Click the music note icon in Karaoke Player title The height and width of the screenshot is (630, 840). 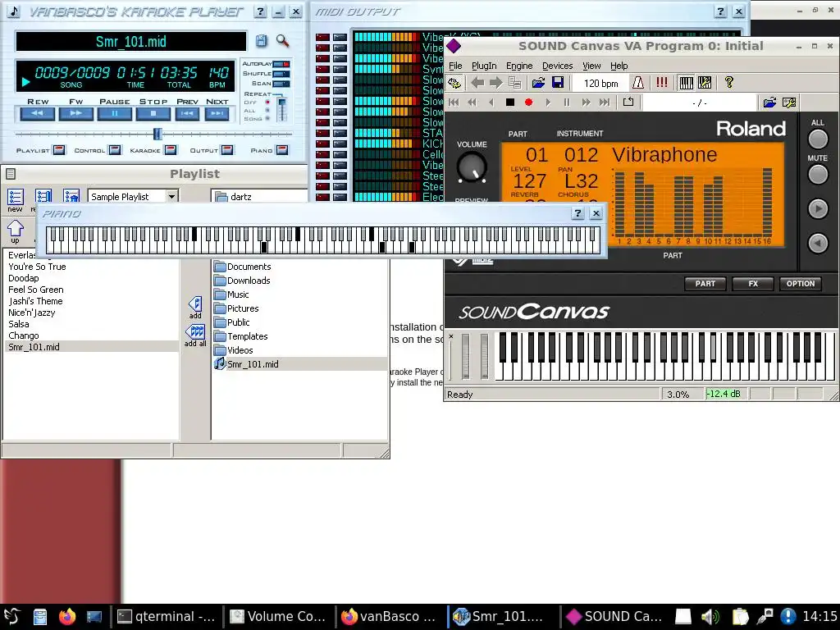click(13, 11)
